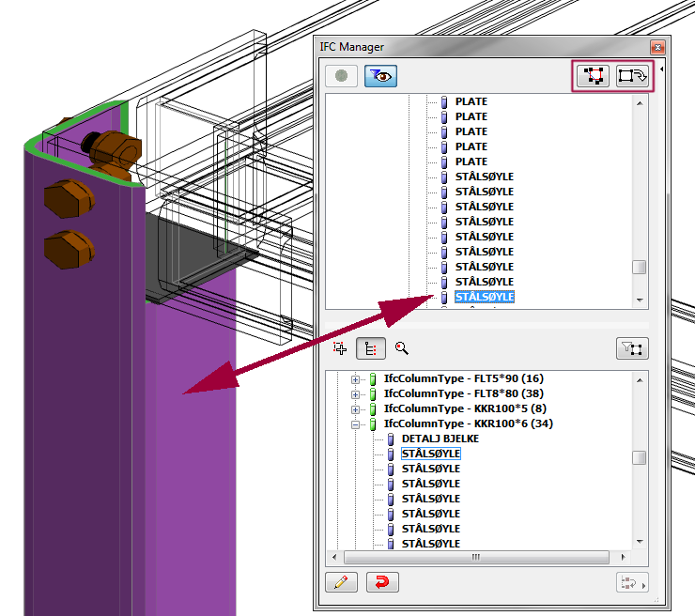
Task: Click the lower tree scroll-down arrow
Action: 640,541
